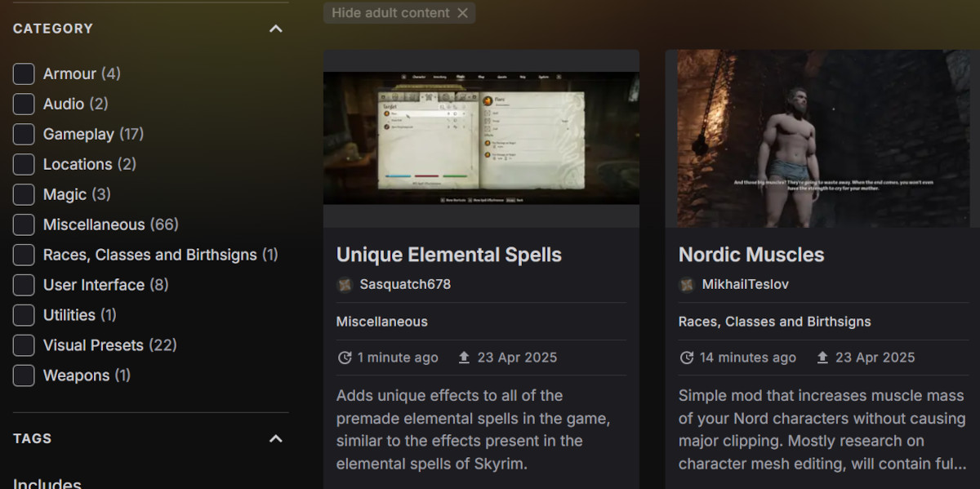980x489 pixels.
Task: Open the Nordic Muscles title link
Action: click(x=751, y=255)
